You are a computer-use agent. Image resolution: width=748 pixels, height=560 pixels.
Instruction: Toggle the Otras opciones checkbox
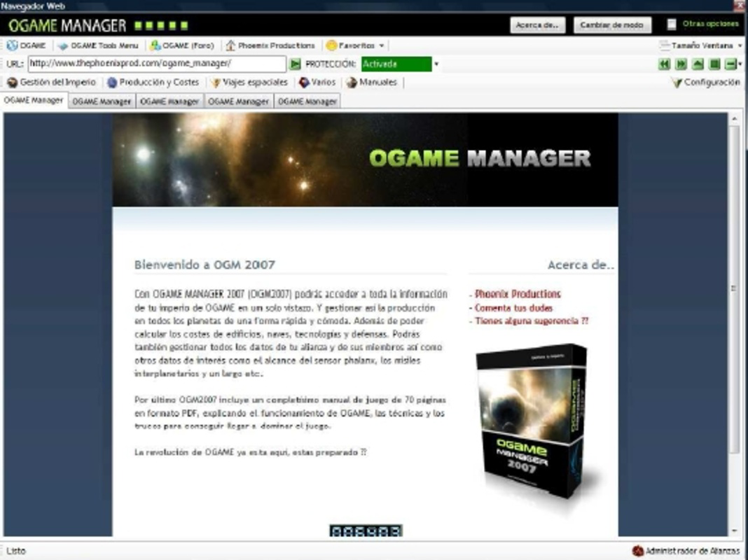pos(672,24)
